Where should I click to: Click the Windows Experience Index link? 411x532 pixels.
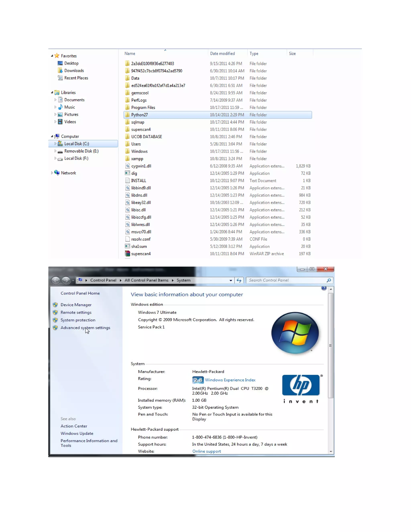[230, 380]
